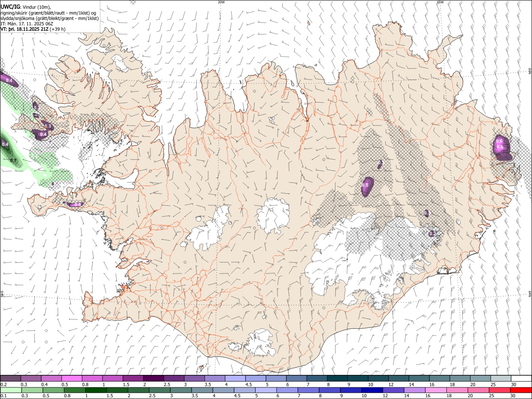Click the 'VT: þri. 18.11.2025 21Z' valid time line
The width and height of the screenshot is (532, 399).
coord(33,29)
